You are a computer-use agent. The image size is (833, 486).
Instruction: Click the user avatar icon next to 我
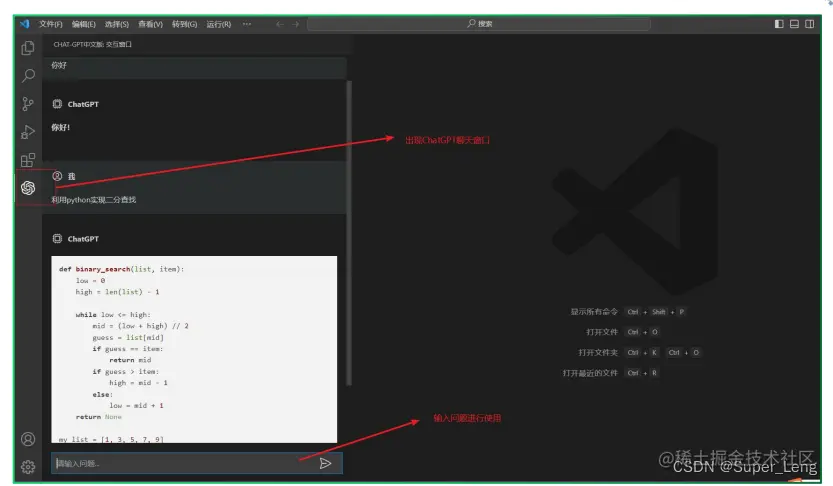tap(57, 176)
